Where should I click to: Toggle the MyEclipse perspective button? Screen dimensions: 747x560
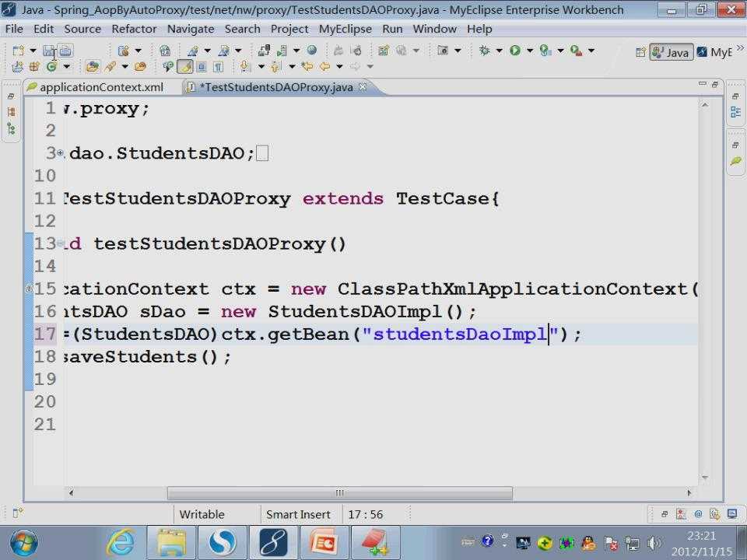(x=714, y=52)
